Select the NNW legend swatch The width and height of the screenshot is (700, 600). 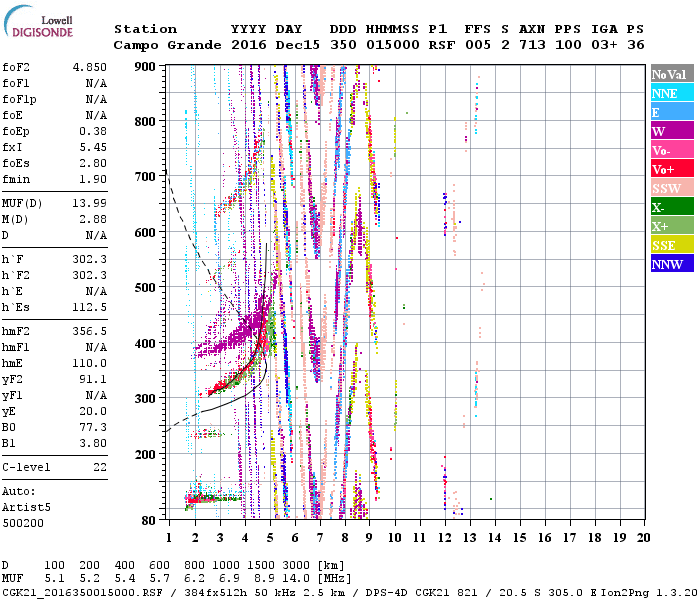coord(672,264)
